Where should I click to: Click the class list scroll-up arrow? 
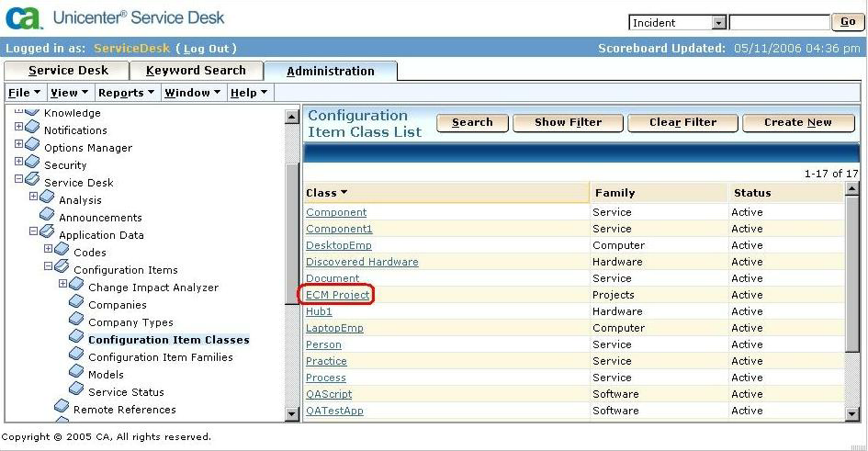click(x=852, y=189)
